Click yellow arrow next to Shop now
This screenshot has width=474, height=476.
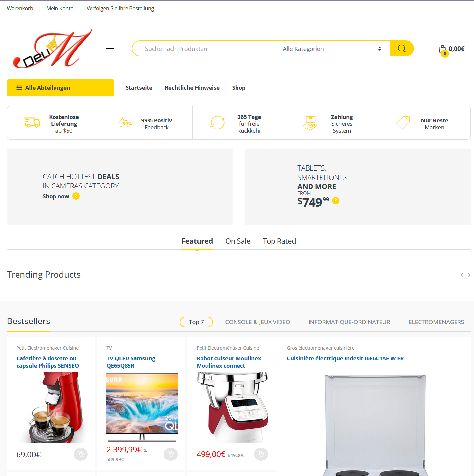(76, 196)
